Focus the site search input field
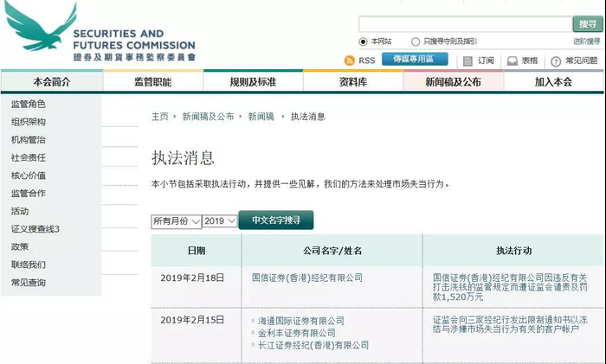This screenshot has width=606, height=364. (466, 24)
